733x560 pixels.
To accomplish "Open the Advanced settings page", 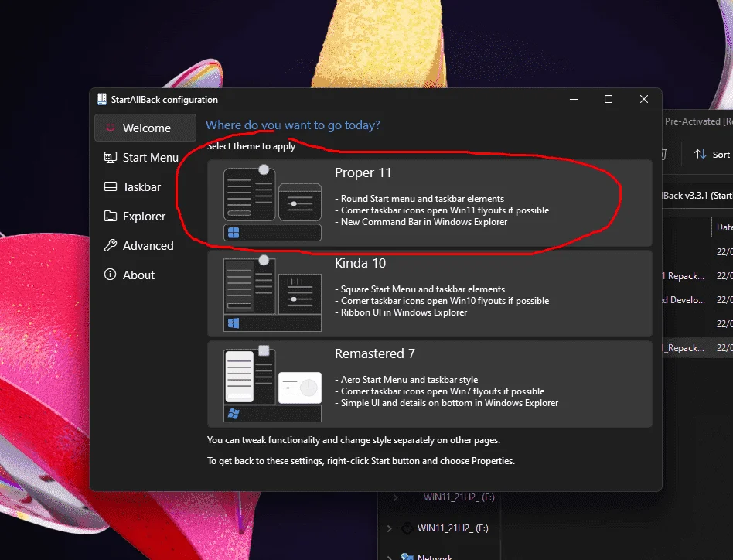I will 145,246.
